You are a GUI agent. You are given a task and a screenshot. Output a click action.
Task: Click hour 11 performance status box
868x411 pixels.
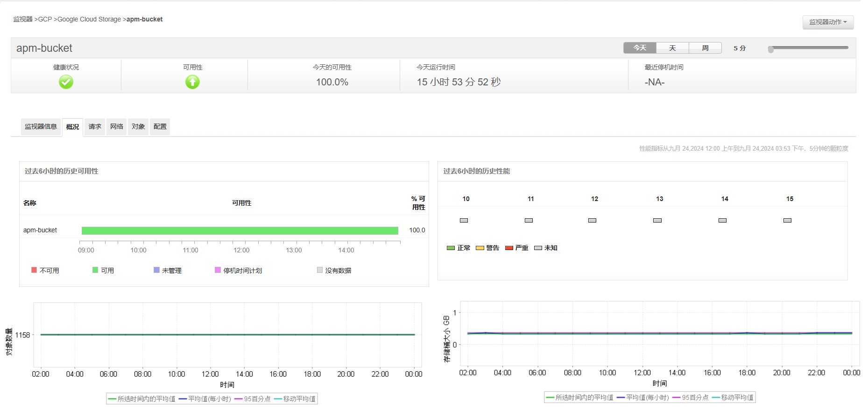(529, 220)
